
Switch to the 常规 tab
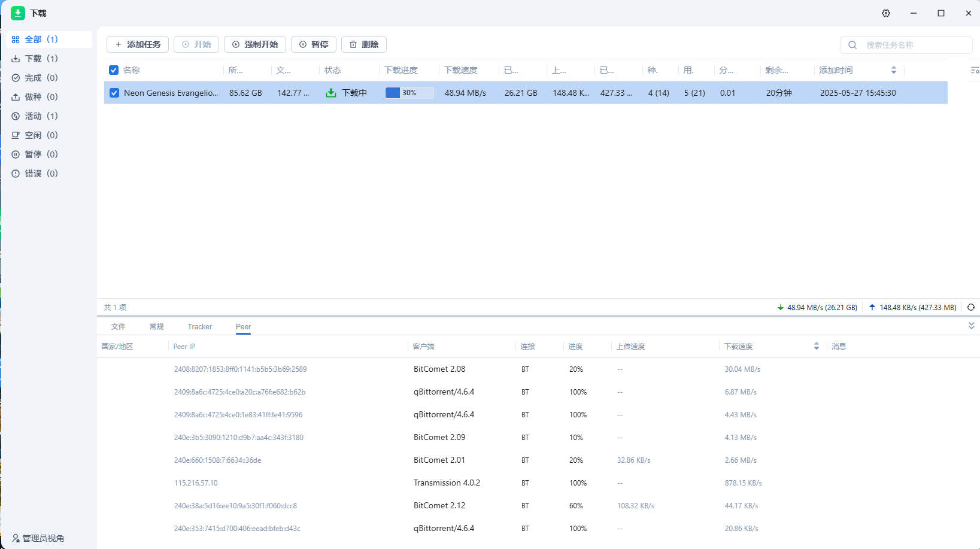157,326
